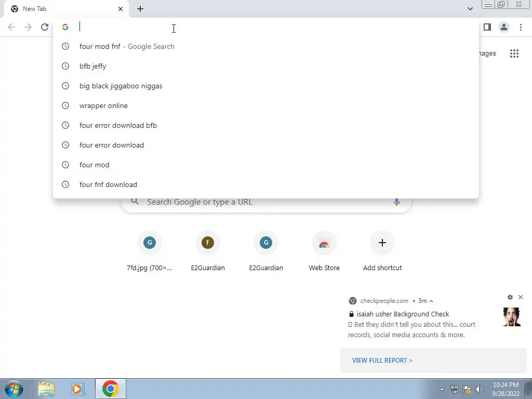Open the Action Center flag icon

click(x=467, y=389)
